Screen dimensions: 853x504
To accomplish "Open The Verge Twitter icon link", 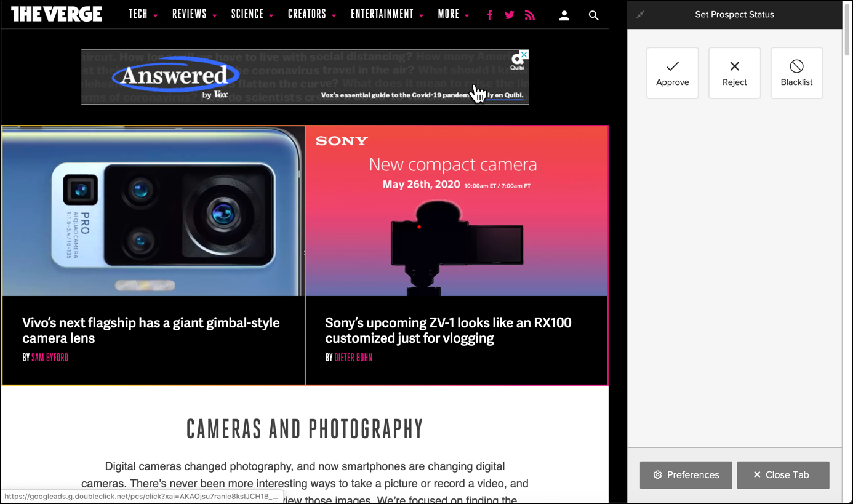I will click(510, 15).
